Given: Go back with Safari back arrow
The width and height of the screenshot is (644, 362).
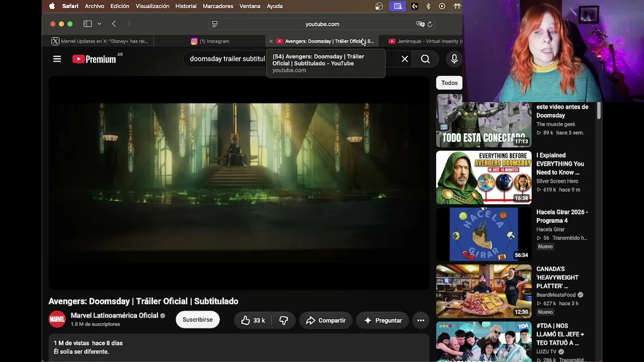Looking at the screenshot, I should pyautogui.click(x=114, y=24).
